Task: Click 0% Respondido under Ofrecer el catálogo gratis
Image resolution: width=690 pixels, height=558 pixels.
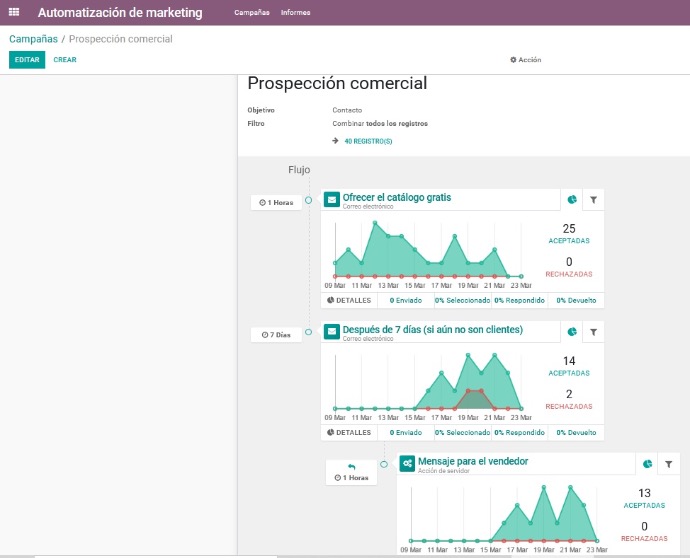Action: 520,301
